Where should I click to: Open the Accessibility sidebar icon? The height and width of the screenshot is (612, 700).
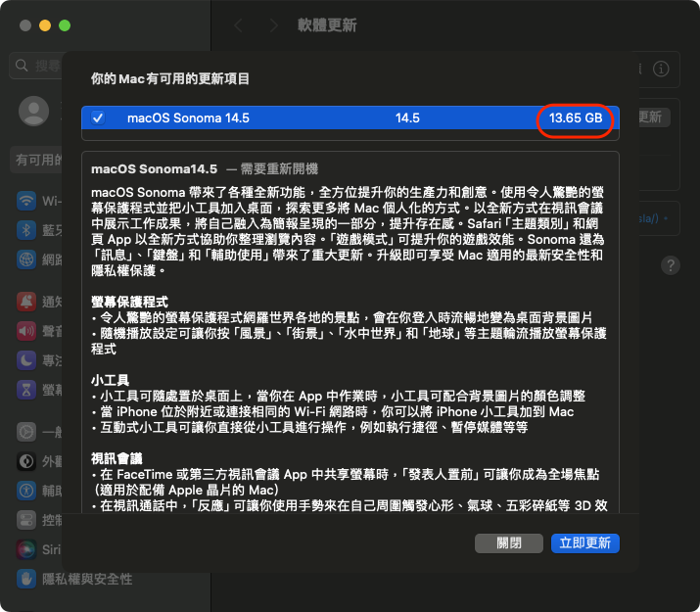click(26, 491)
